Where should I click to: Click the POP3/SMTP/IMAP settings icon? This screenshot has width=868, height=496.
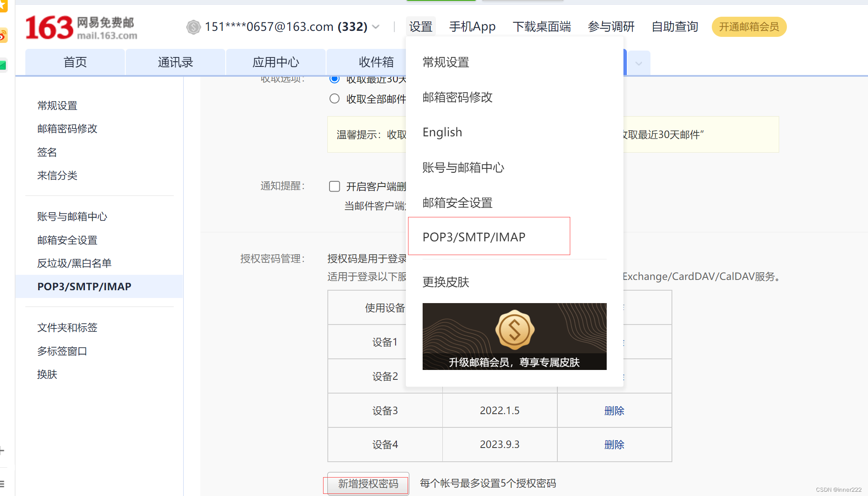(x=474, y=236)
